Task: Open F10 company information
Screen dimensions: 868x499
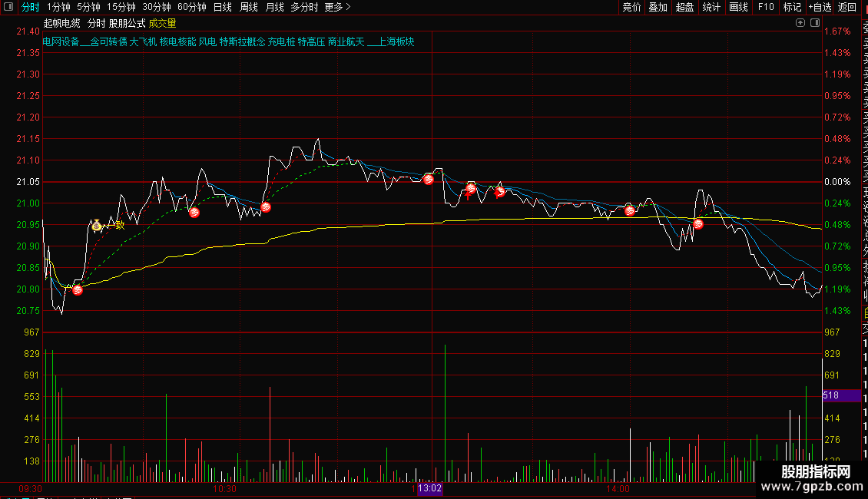Action: [x=766, y=7]
